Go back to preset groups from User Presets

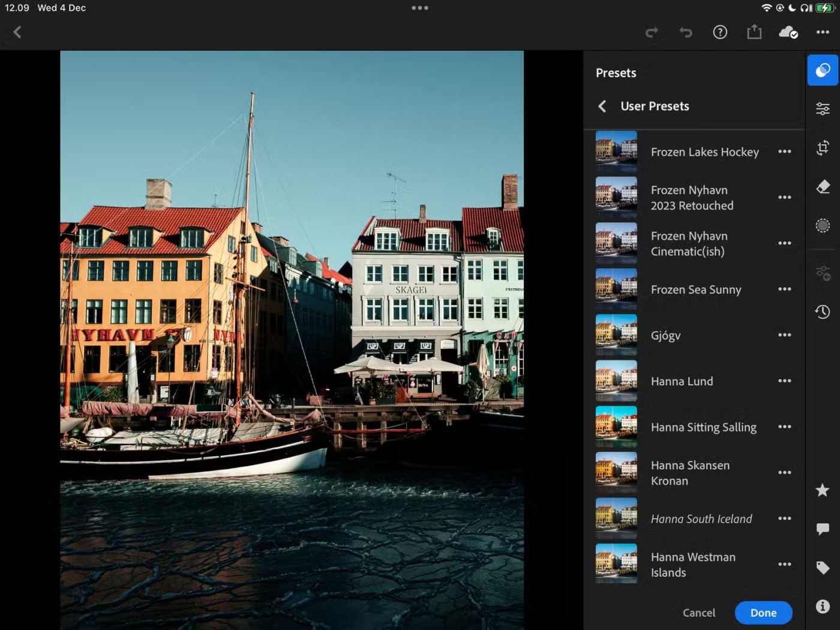coord(602,106)
